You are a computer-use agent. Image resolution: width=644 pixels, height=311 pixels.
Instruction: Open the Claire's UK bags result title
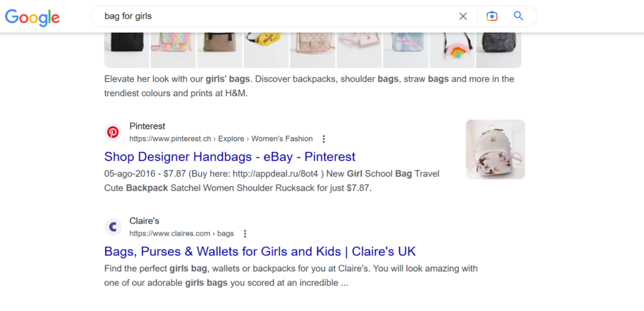pyautogui.click(x=260, y=251)
